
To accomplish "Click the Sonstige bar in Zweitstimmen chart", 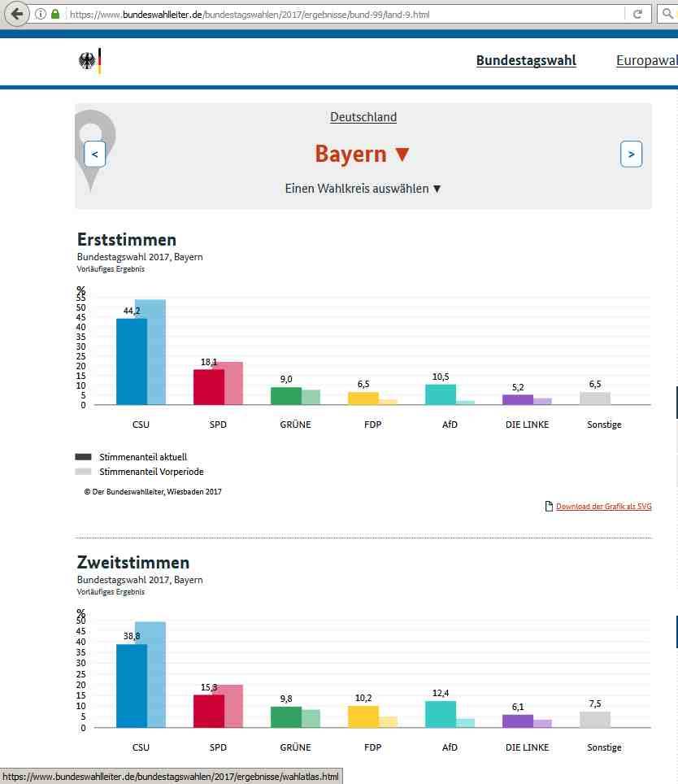I will [594, 720].
